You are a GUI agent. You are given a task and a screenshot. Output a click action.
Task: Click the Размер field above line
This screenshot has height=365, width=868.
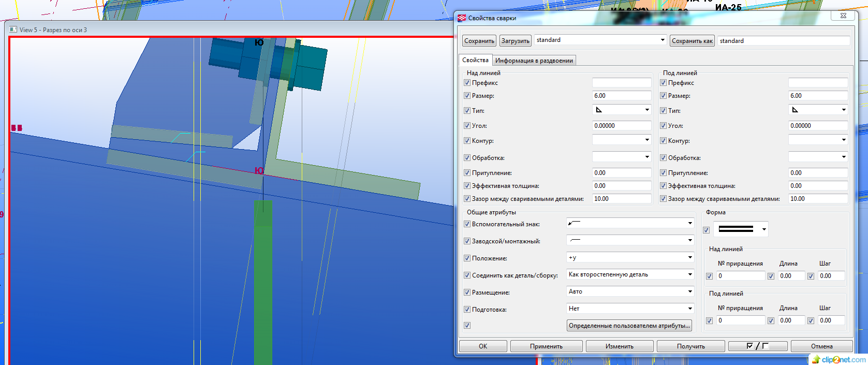pos(621,96)
